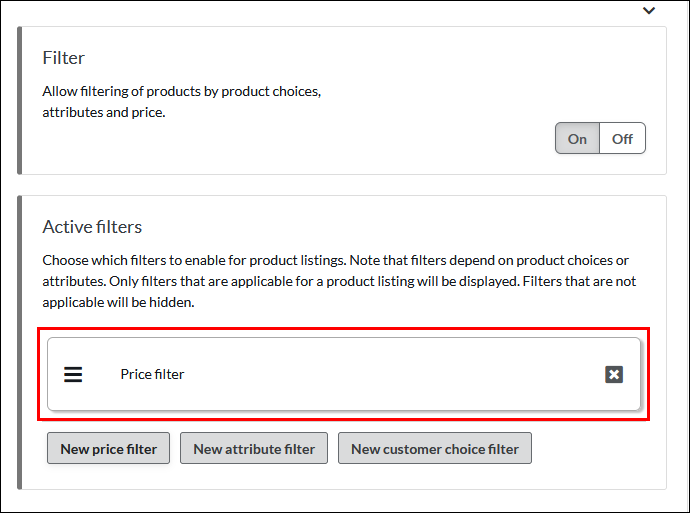Create a New customer choice filter
This screenshot has height=513, width=690.
click(x=434, y=449)
